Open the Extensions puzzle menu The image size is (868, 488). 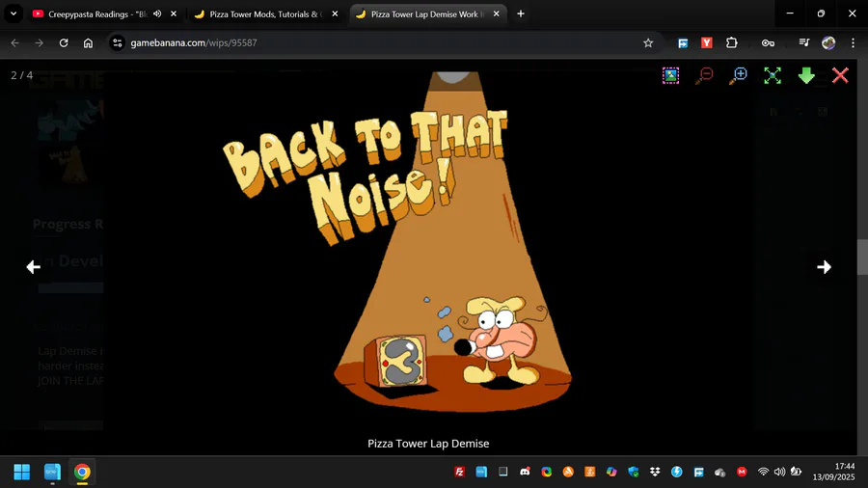[x=732, y=42]
